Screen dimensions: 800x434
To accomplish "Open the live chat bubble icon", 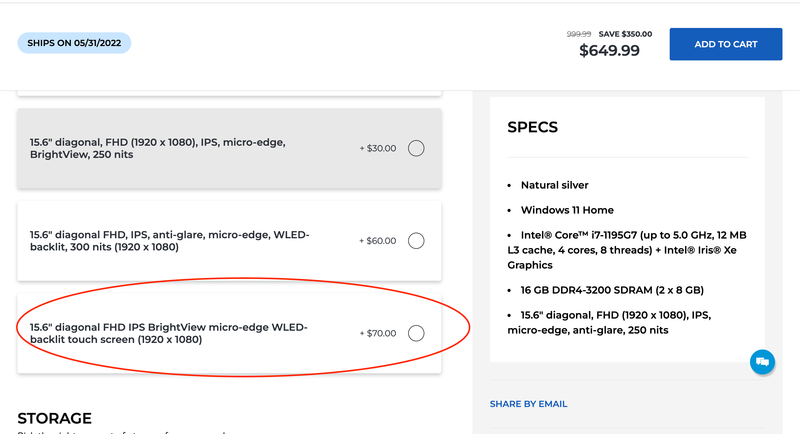I will point(762,362).
